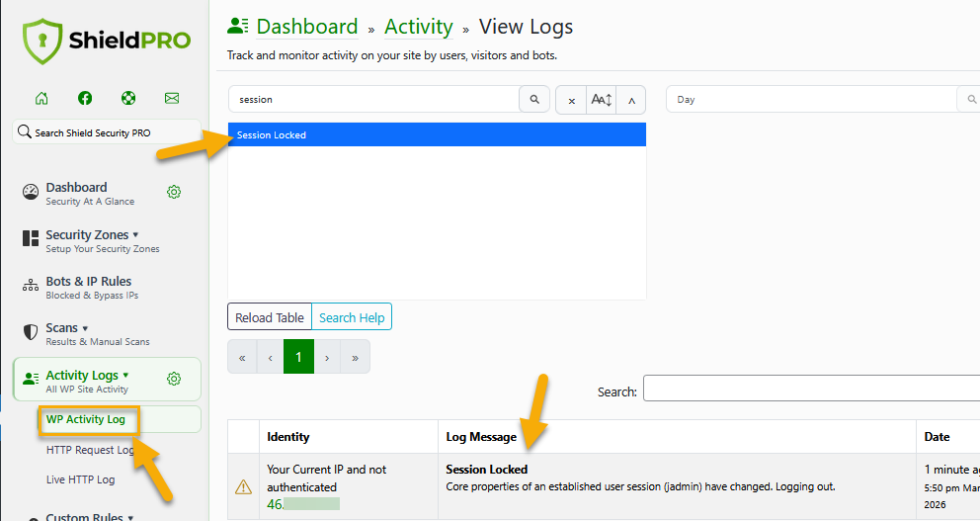Click the Dashboard speedometer icon
Image resolution: width=980 pixels, height=521 pixels.
[x=31, y=192]
